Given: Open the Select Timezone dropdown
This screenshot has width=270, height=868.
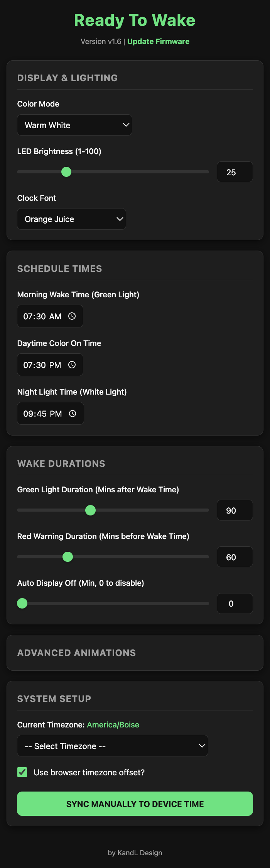Looking at the screenshot, I should click(x=112, y=746).
